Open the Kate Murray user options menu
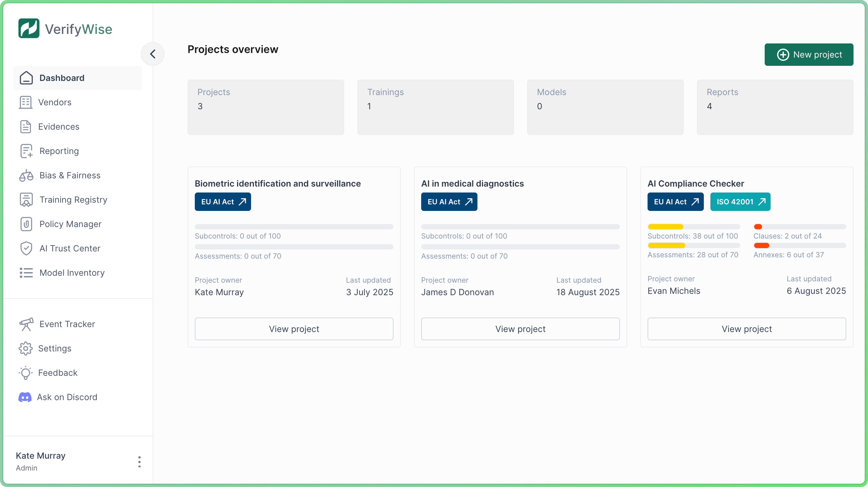Viewport: 868px width, 487px height. click(x=139, y=461)
